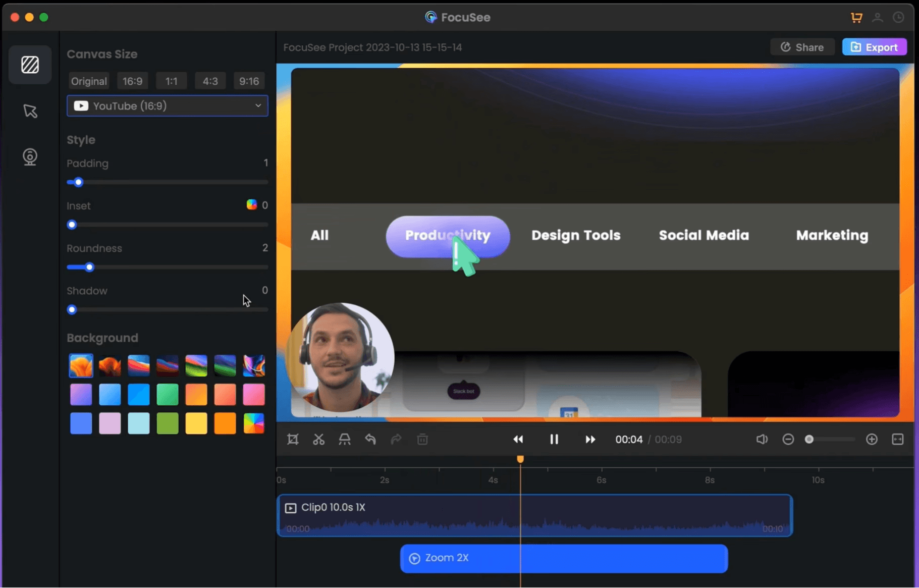The width and height of the screenshot is (919, 588).
Task: Select the orange flower wallpaper background
Action: (81, 365)
